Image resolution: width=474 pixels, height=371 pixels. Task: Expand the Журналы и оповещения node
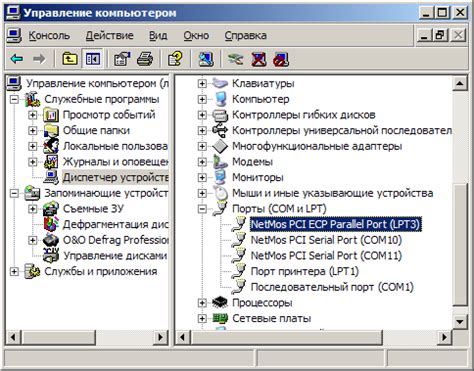(x=32, y=162)
